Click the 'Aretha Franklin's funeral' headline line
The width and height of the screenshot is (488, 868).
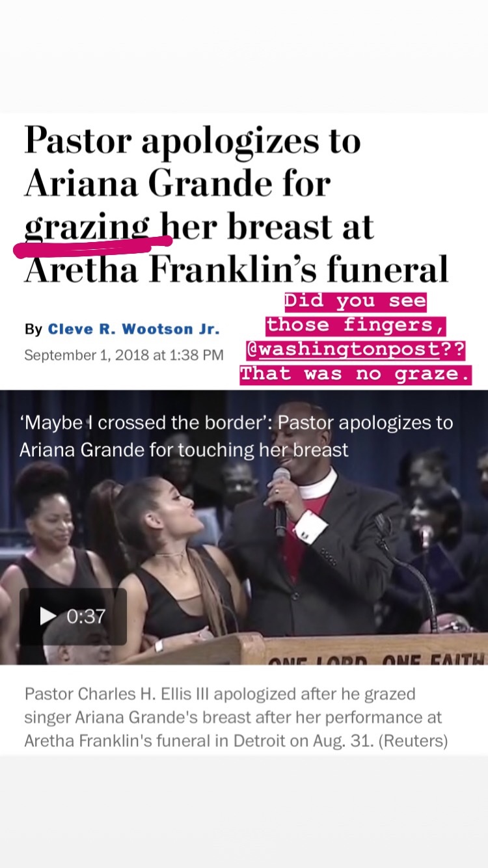point(236,269)
